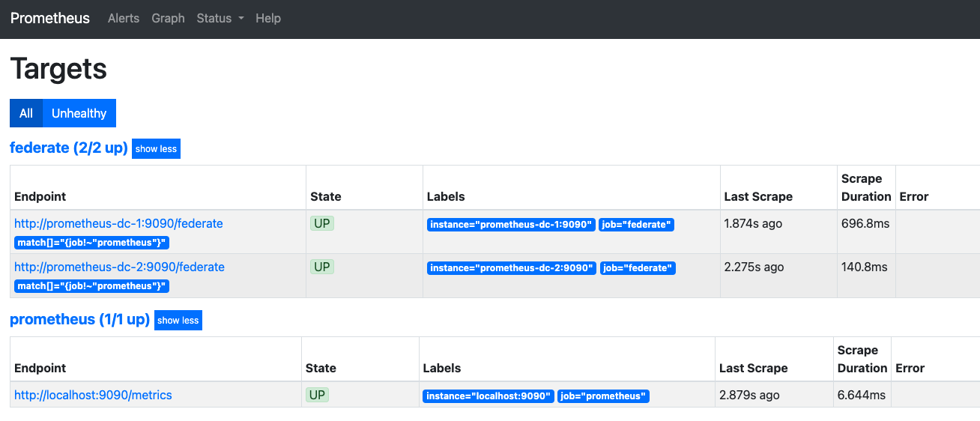
Task: Click the Prometheus brand logo text
Action: [x=50, y=19]
